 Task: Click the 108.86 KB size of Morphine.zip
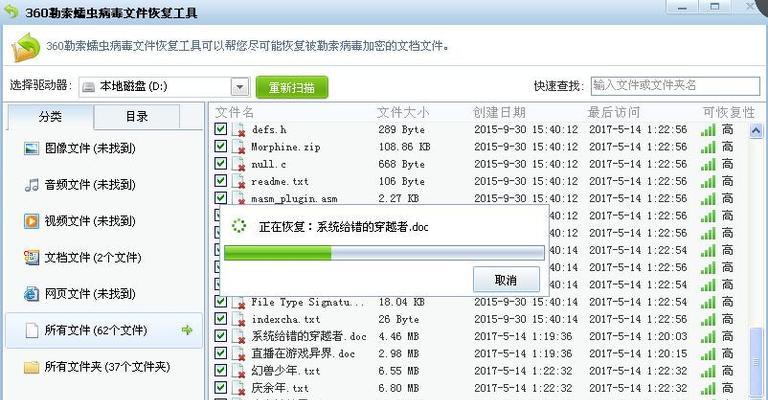pos(404,147)
